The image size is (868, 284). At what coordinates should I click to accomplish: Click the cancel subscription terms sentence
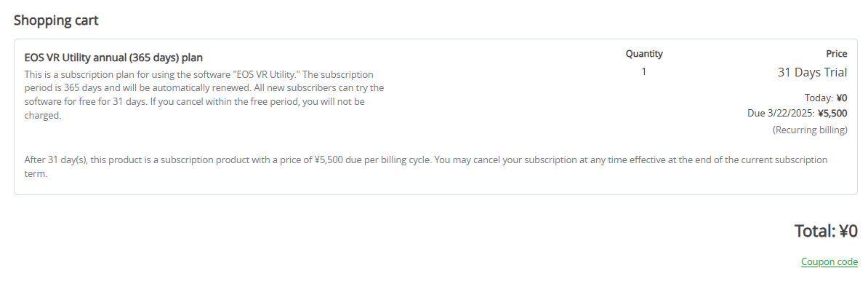point(631,159)
